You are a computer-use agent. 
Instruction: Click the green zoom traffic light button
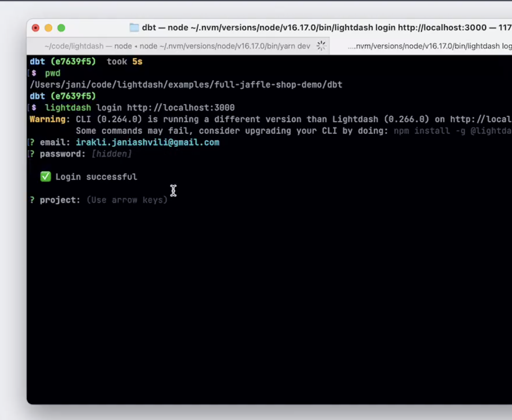[61, 28]
